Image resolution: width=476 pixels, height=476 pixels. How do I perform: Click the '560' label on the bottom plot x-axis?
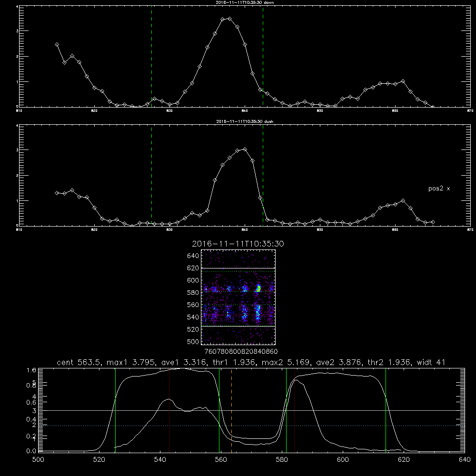pyautogui.click(x=221, y=460)
